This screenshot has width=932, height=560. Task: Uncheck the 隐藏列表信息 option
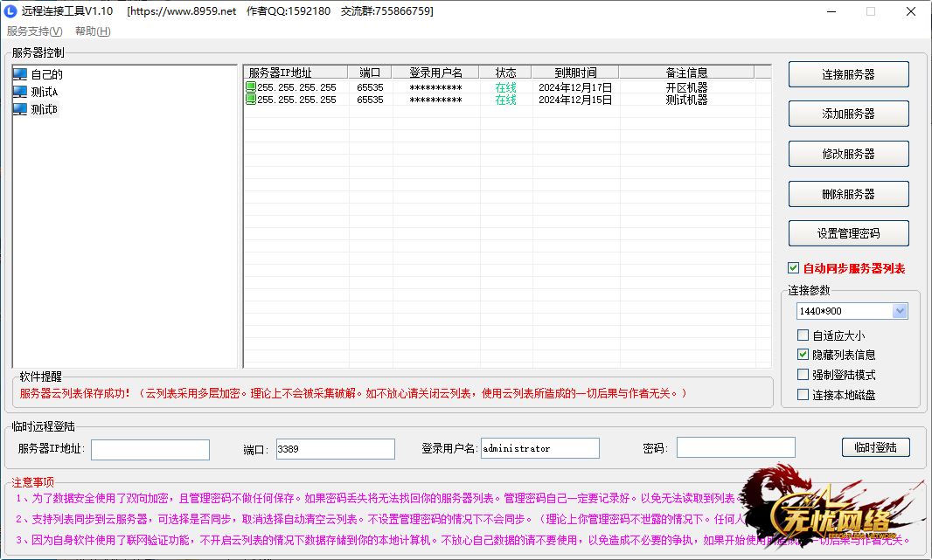coord(803,355)
